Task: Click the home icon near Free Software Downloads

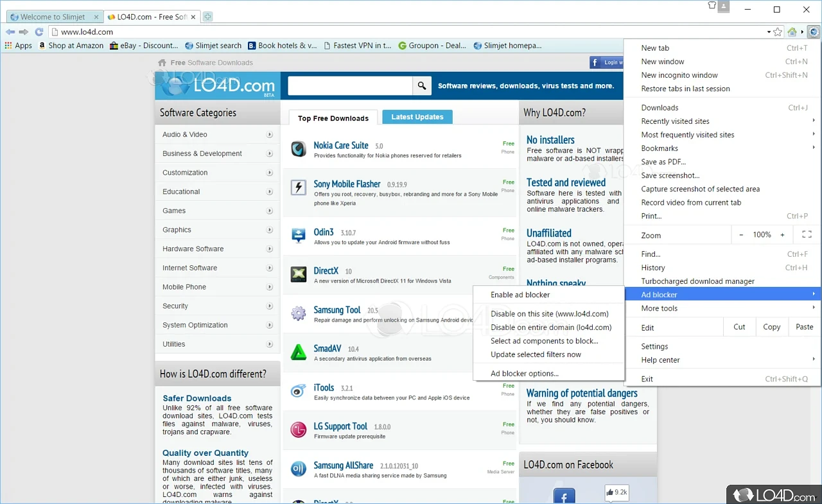Action: coord(162,62)
